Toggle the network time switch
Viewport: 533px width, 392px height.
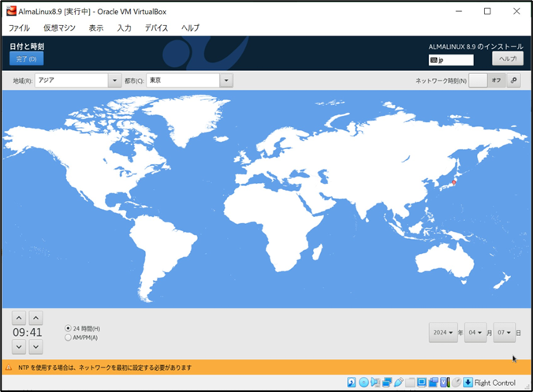point(487,80)
